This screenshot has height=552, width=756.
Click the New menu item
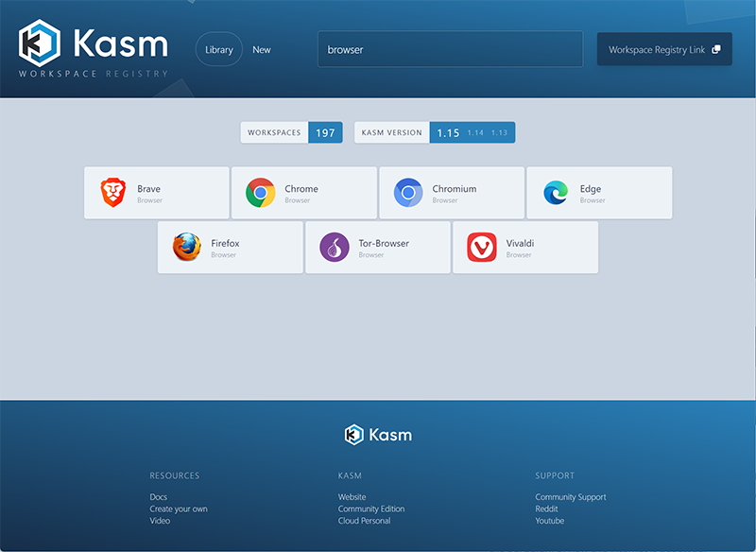[x=262, y=49]
